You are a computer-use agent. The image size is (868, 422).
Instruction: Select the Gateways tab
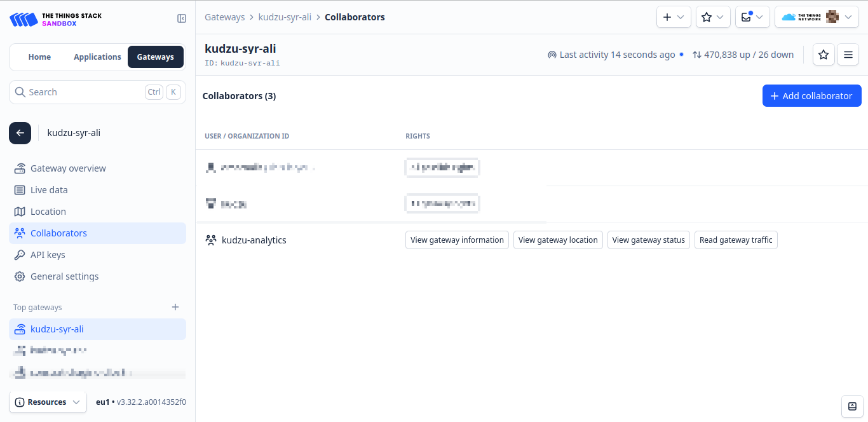pos(156,57)
